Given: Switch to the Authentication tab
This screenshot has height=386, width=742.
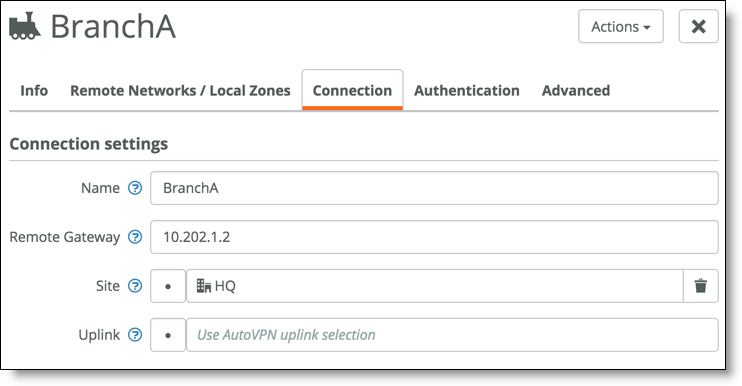Looking at the screenshot, I should point(467,90).
